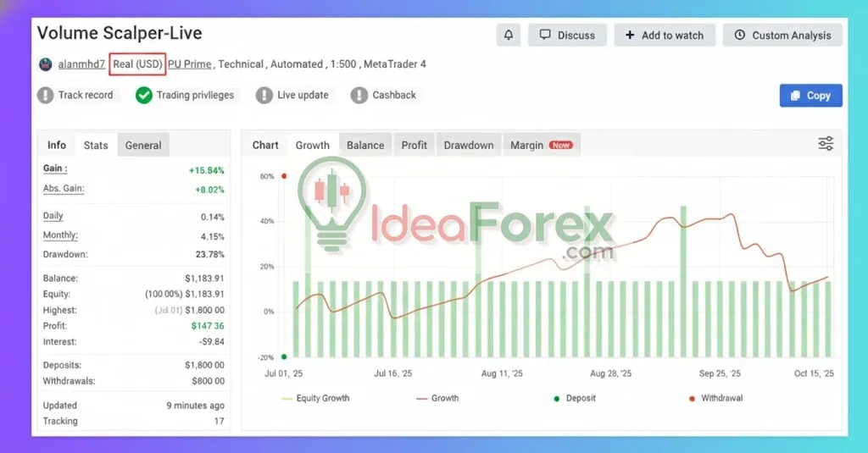Viewport: 868px width, 453px height.
Task: Switch to the Balance chart tab
Action: tap(365, 145)
